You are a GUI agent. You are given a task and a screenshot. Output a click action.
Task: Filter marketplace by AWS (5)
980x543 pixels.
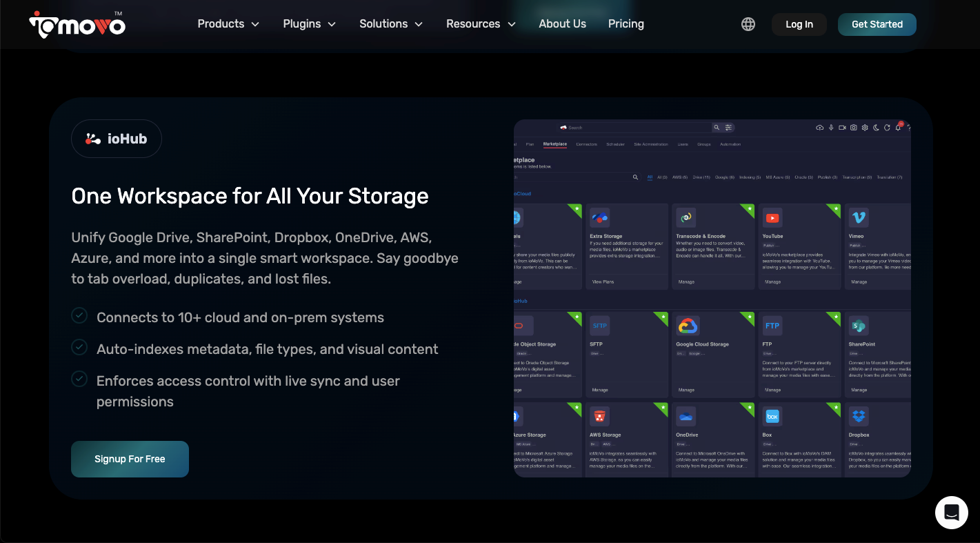pyautogui.click(x=680, y=177)
